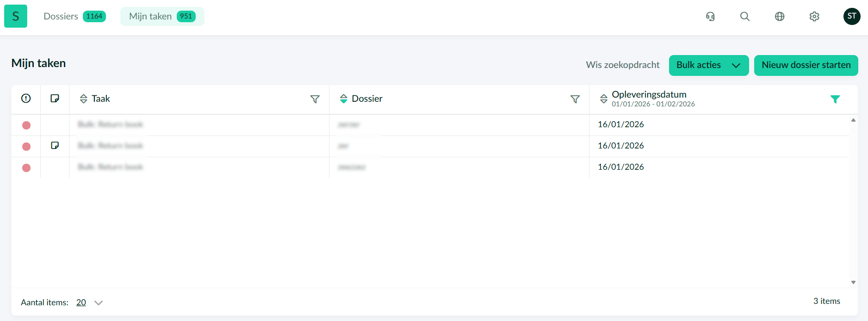This screenshot has height=321, width=868.
Task: Open the first row's blurred task name
Action: point(110,124)
